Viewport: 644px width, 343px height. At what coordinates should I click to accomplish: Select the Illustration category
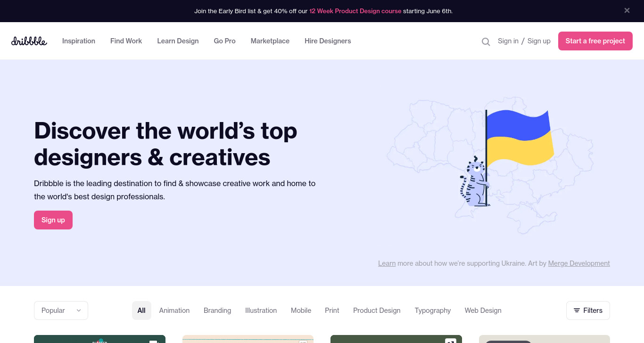click(261, 310)
